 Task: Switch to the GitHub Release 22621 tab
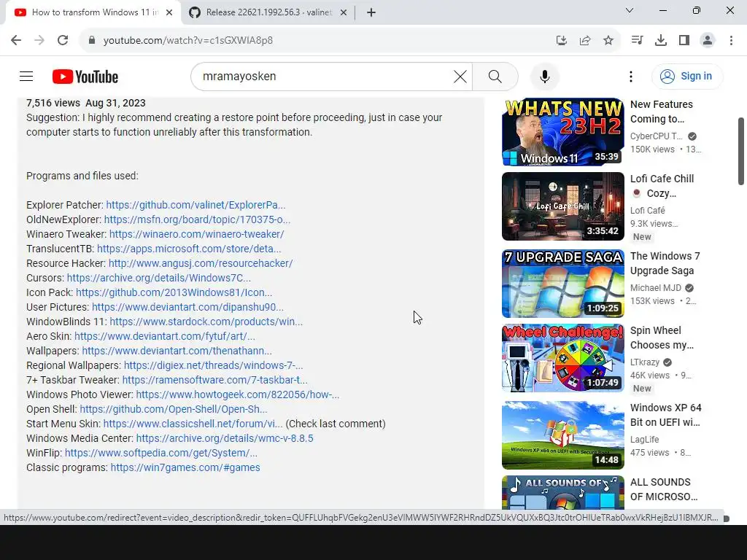(x=268, y=12)
